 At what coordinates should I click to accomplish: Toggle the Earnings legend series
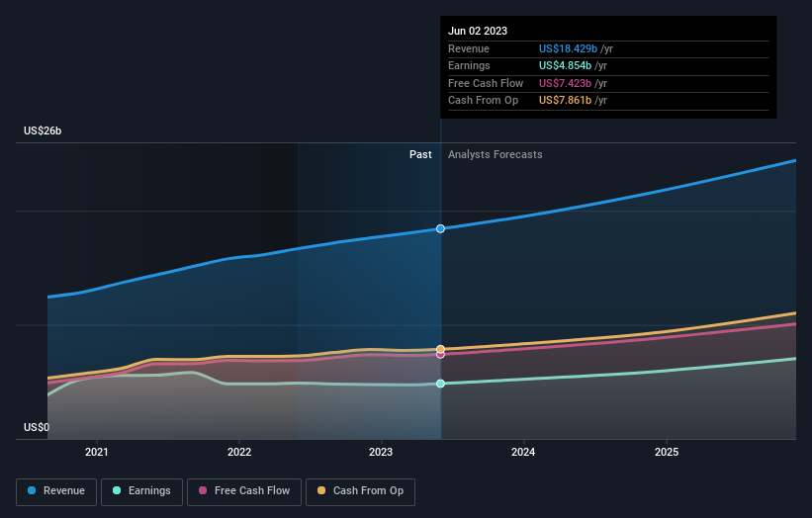141,491
